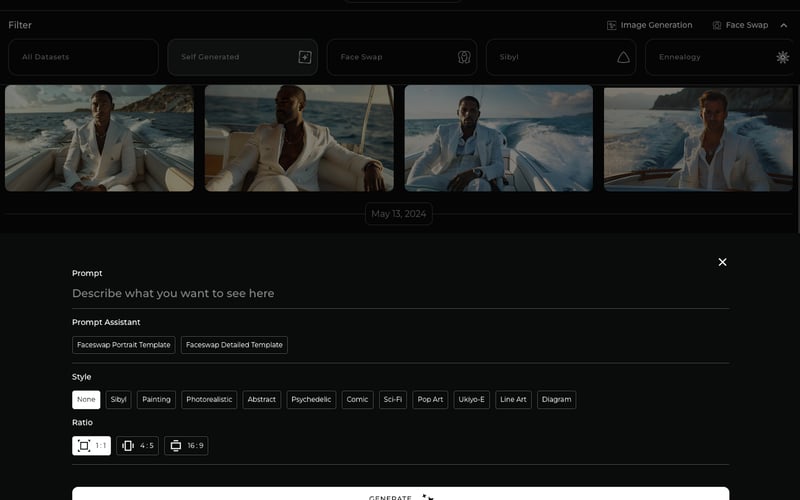Select the None style option
Viewport: 800px width, 500px height.
pos(86,399)
